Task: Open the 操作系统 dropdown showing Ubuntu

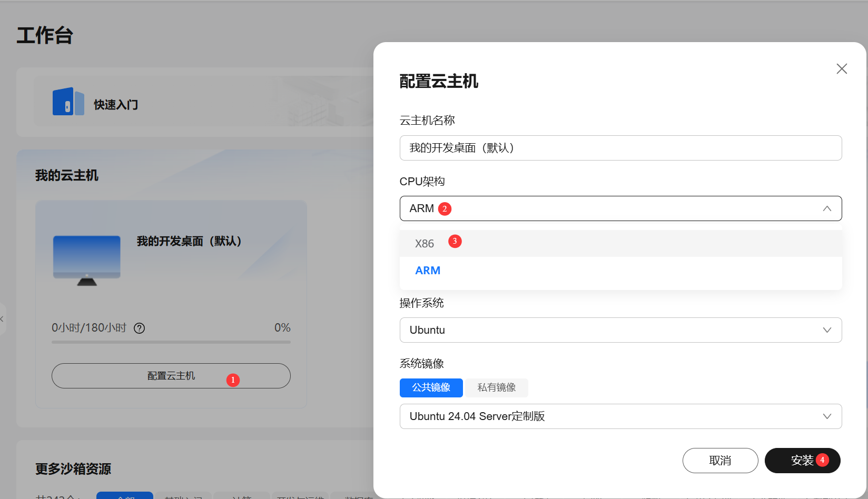Action: pyautogui.click(x=620, y=330)
